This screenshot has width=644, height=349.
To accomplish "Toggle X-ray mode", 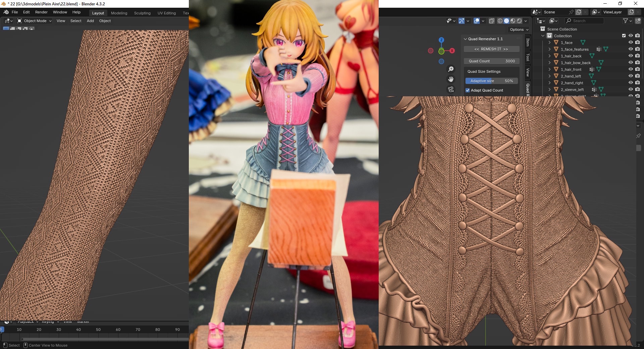I will pos(492,21).
